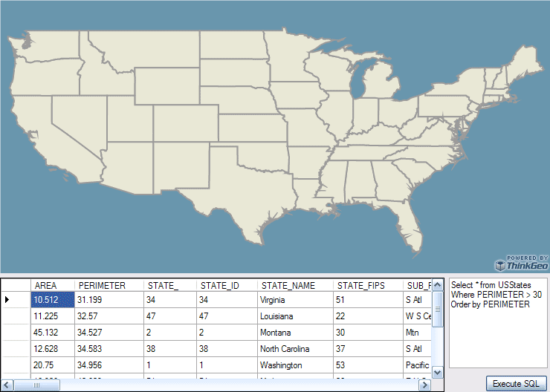The width and height of the screenshot is (550, 392).
Task: Select FIPS cell 53 in Washington row
Action: (x=369, y=365)
